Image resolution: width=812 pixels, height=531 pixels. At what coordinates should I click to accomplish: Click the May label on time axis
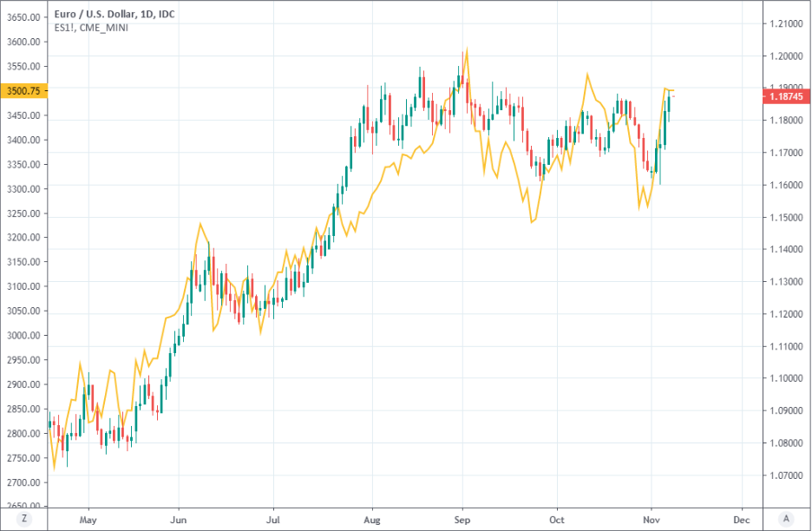coord(88,519)
